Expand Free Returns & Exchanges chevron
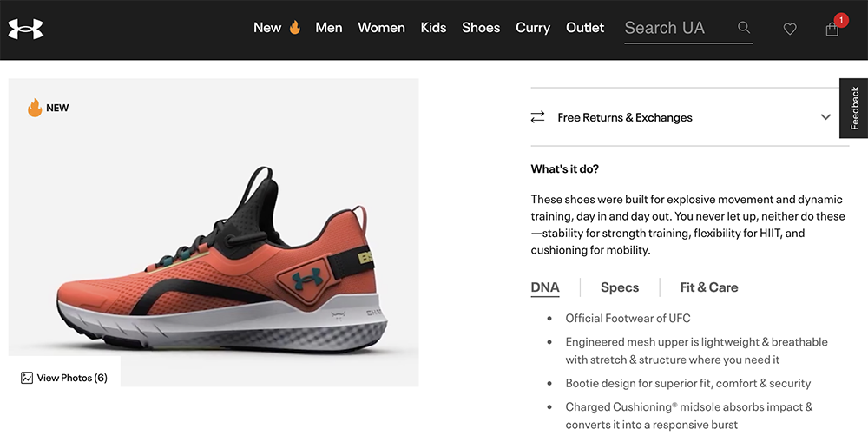 [825, 117]
